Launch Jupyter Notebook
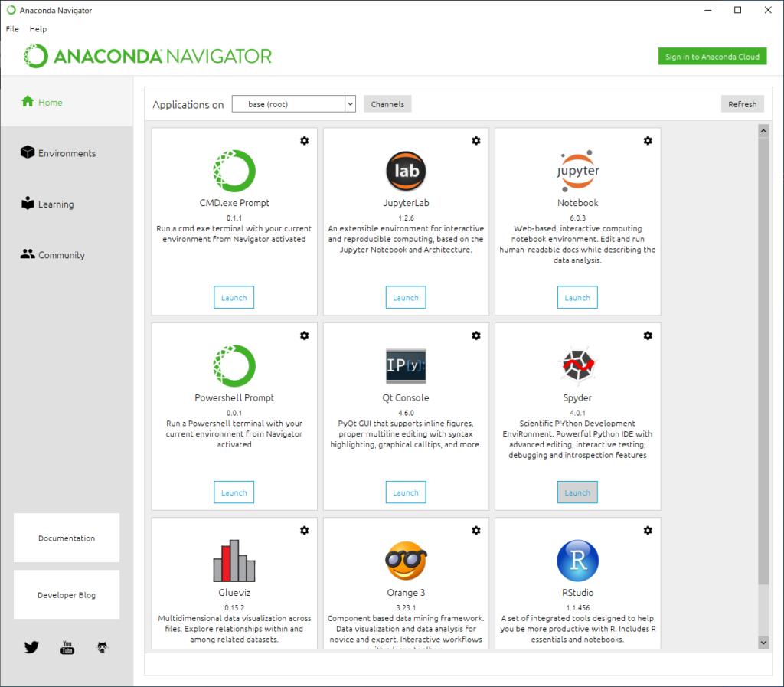Image resolution: width=784 pixels, height=687 pixels. pos(577,297)
